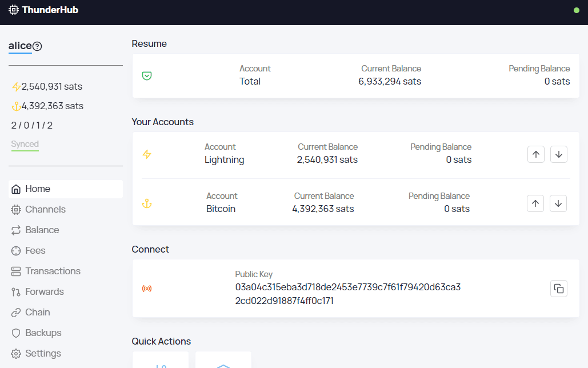Image resolution: width=588 pixels, height=368 pixels.
Task: Click down arrow on Bitcoin account row
Action: 558,203
